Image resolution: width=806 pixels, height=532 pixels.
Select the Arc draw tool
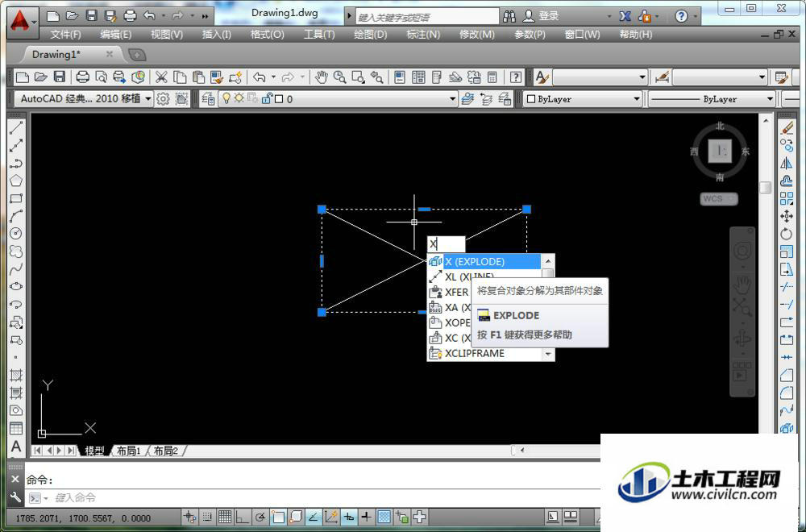click(x=16, y=216)
